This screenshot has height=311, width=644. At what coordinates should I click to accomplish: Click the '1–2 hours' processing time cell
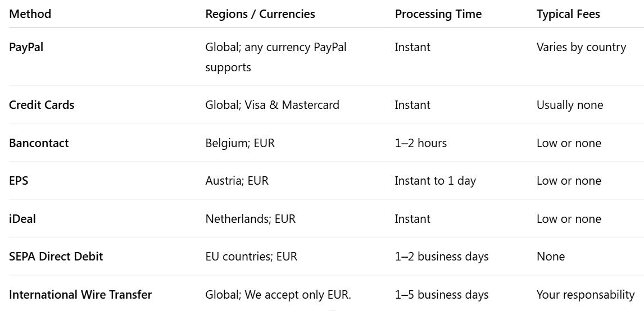click(421, 143)
